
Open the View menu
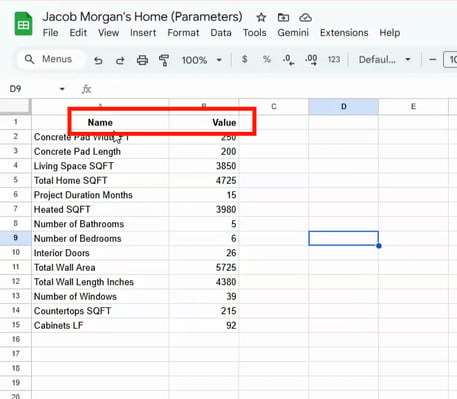pos(108,33)
